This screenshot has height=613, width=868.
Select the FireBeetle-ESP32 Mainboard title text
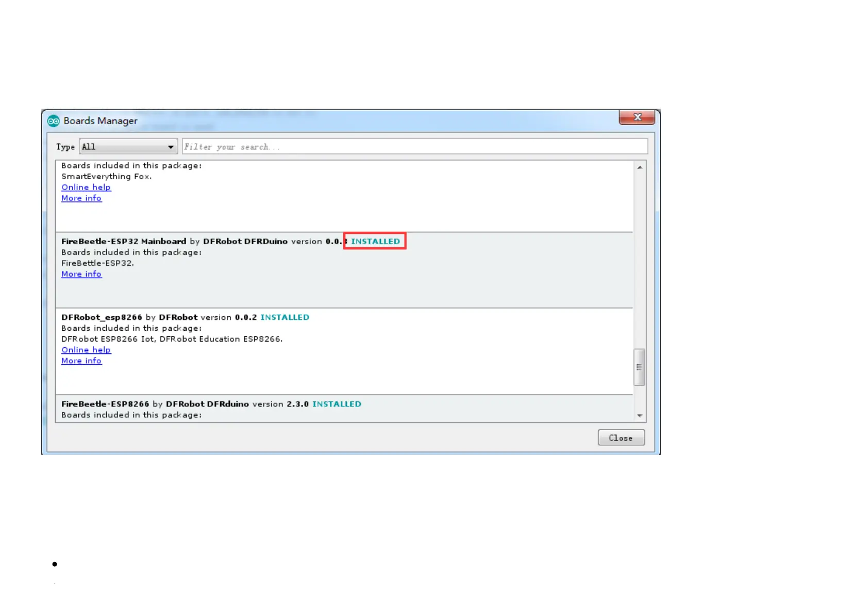point(124,242)
